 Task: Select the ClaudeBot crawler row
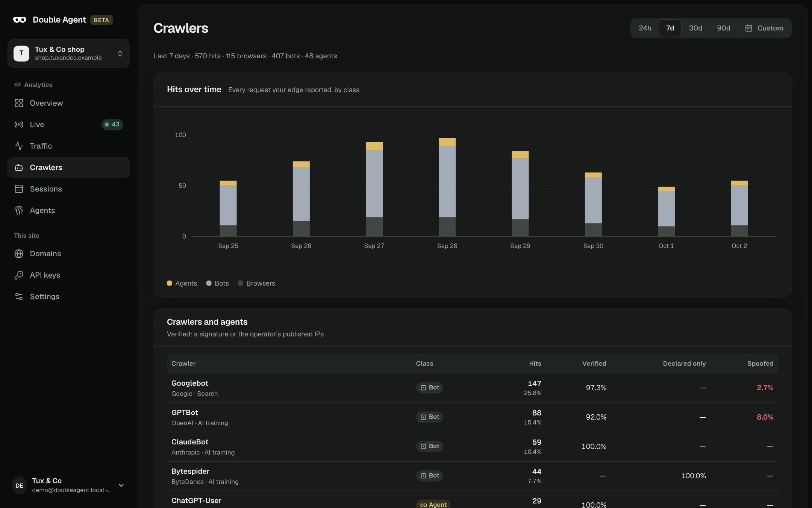coord(473,447)
